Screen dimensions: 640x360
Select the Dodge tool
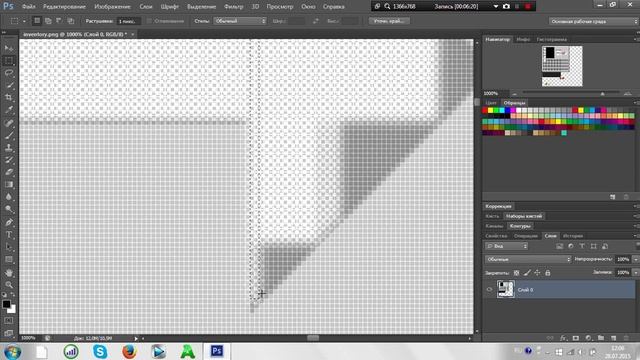[x=9, y=209]
